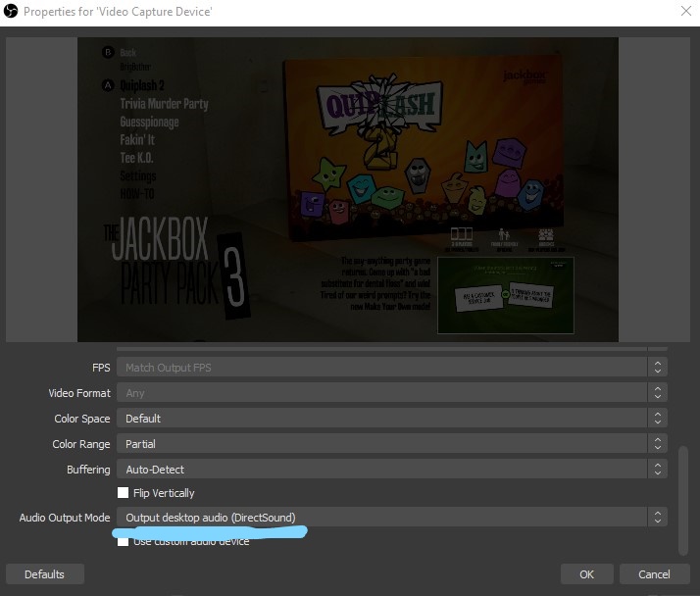
Task: Confirm with the OK button
Action: click(x=586, y=574)
